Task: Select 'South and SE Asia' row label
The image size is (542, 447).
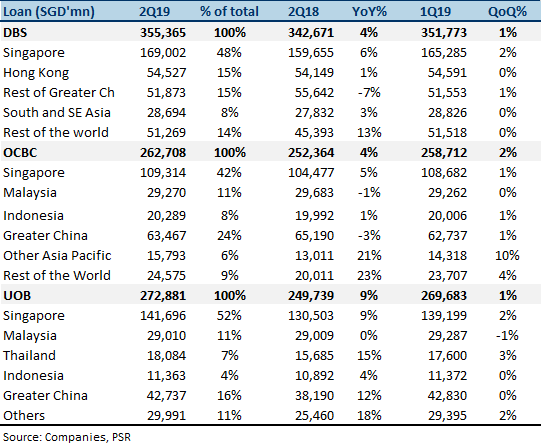Action: coord(57,113)
